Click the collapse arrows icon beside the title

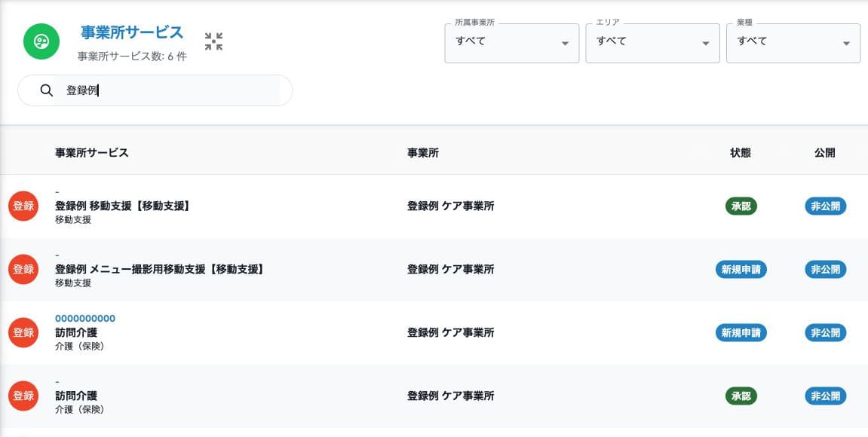click(213, 41)
